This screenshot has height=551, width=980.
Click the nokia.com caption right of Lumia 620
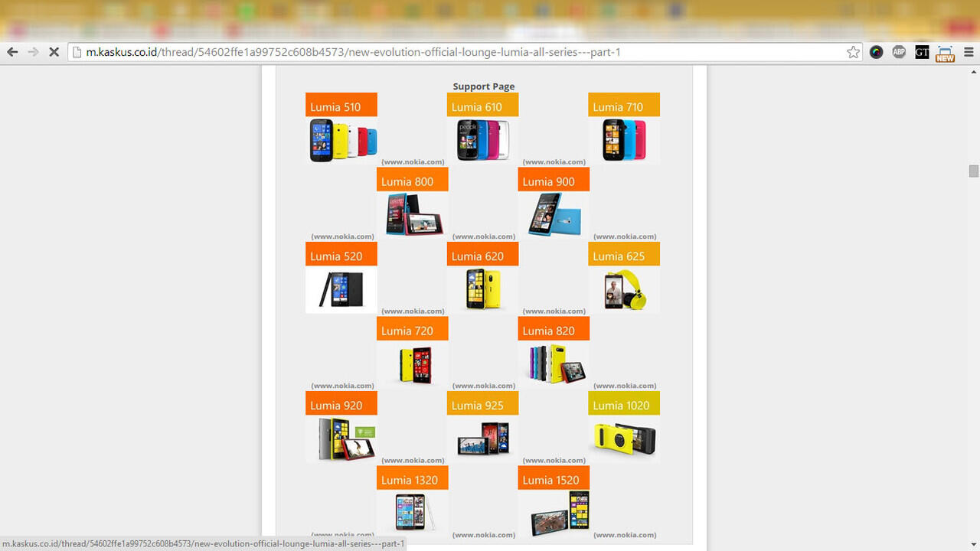[x=554, y=311]
